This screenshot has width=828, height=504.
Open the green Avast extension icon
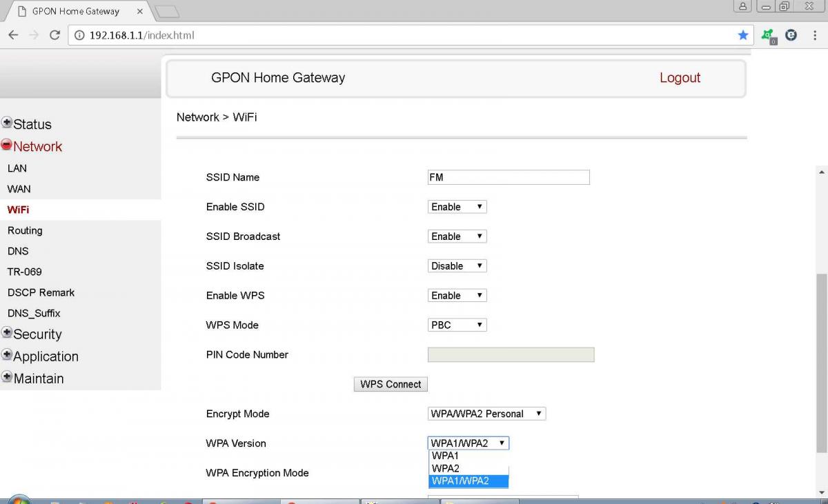[x=769, y=36]
